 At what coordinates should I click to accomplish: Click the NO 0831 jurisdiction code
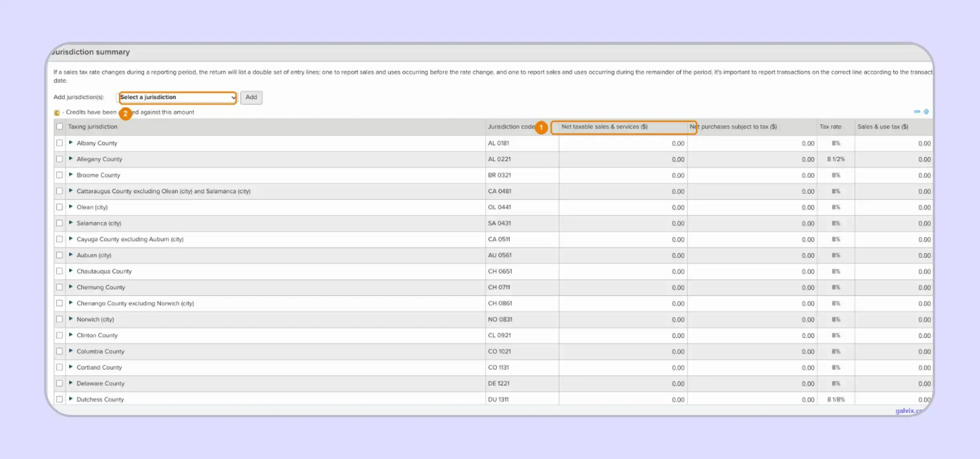(500, 319)
